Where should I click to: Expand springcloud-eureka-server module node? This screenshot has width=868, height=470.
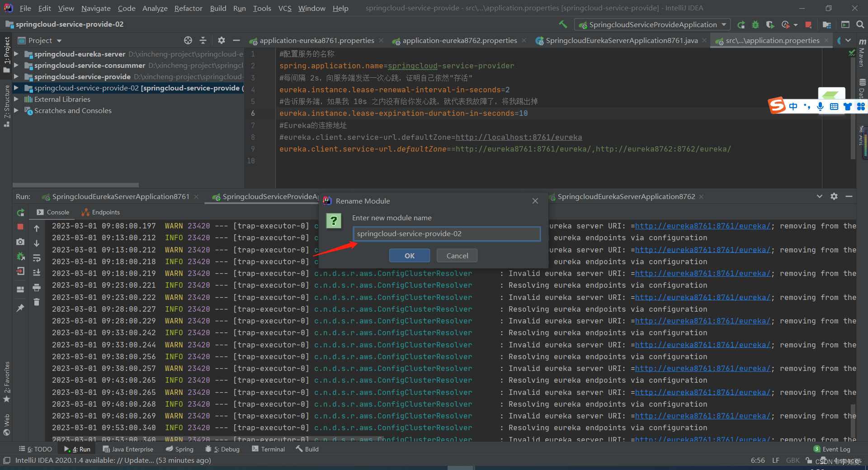tap(16, 54)
